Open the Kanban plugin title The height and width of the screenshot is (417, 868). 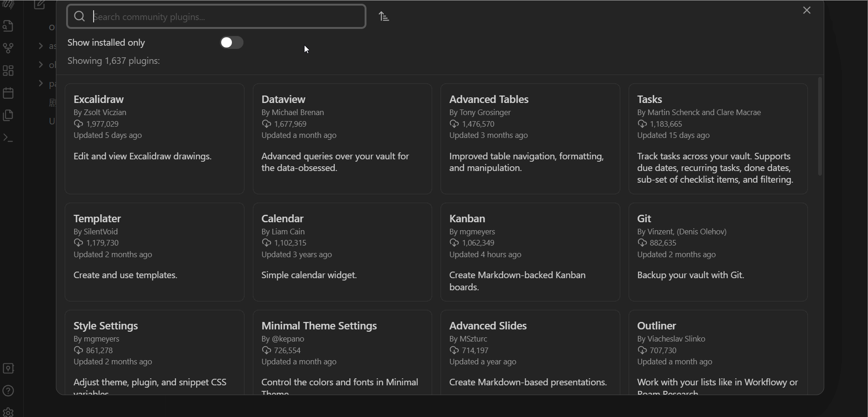tap(467, 219)
